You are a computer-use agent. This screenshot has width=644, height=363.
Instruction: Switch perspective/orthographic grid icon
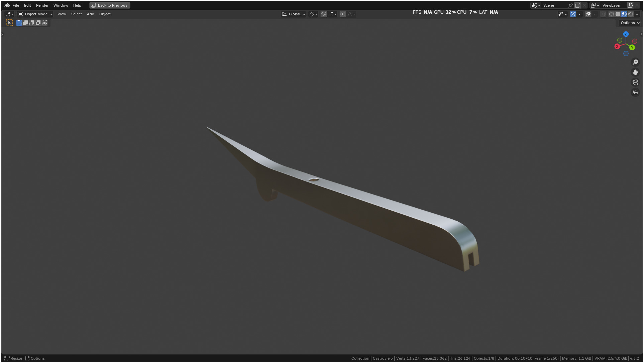[x=635, y=92]
